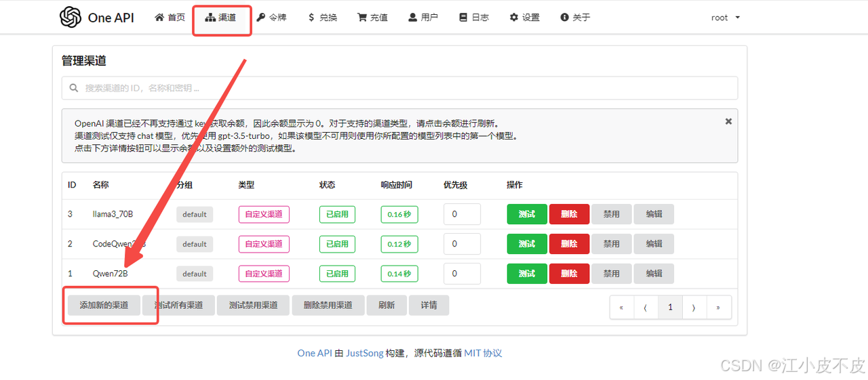
Task: Test the Qwen72B channel
Action: [527, 274]
